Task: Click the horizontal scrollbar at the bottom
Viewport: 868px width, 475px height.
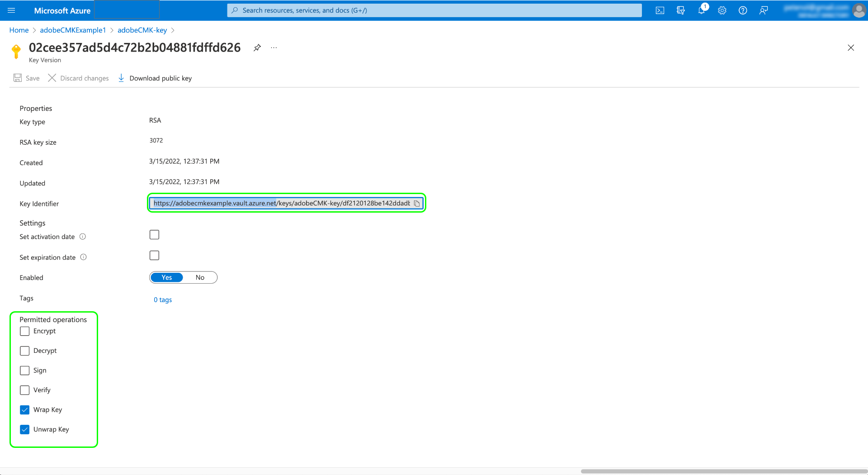Action: (x=723, y=471)
